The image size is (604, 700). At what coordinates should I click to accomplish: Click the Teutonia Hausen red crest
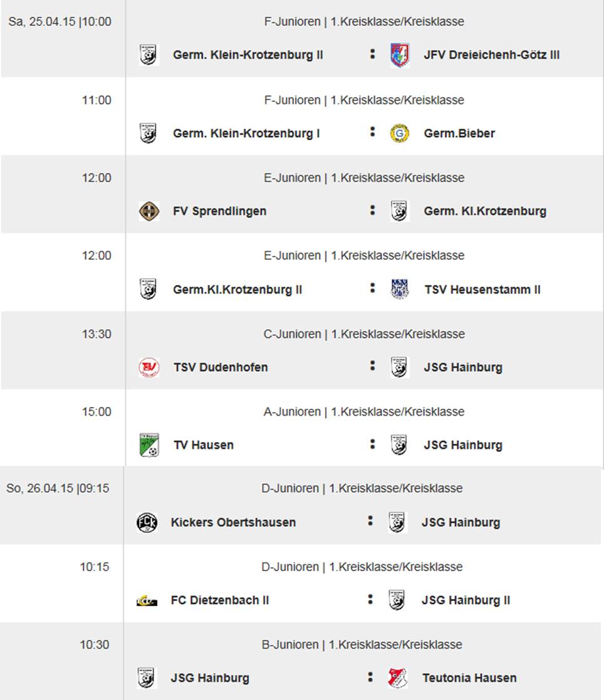click(397, 677)
